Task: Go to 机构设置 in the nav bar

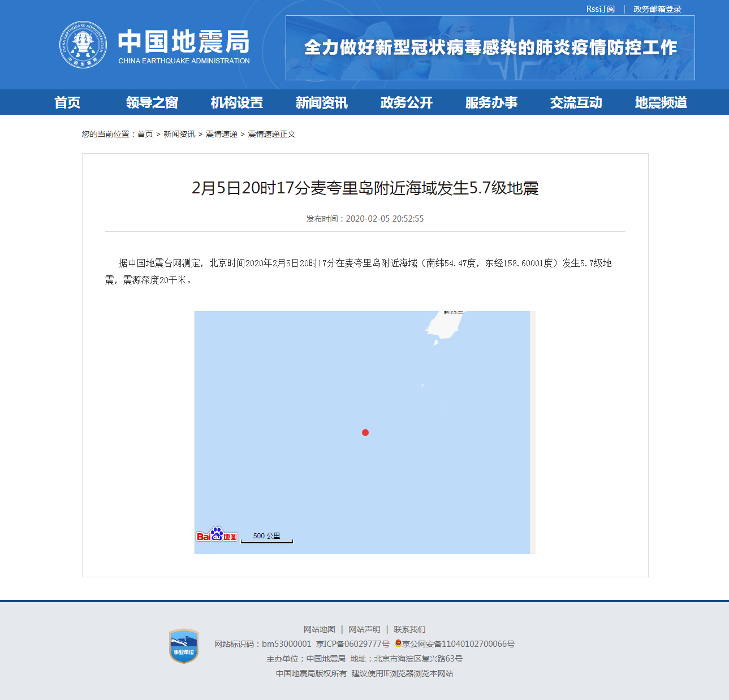Action: (237, 102)
